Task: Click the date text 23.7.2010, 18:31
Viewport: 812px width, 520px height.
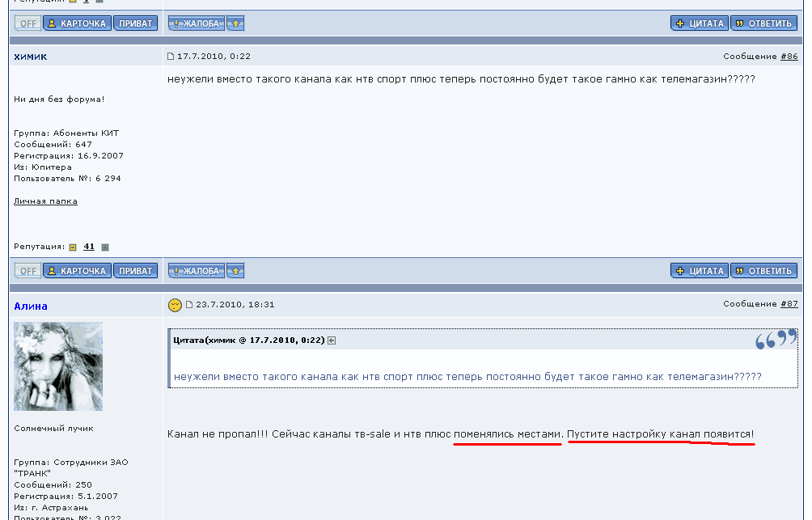Action: (x=235, y=305)
